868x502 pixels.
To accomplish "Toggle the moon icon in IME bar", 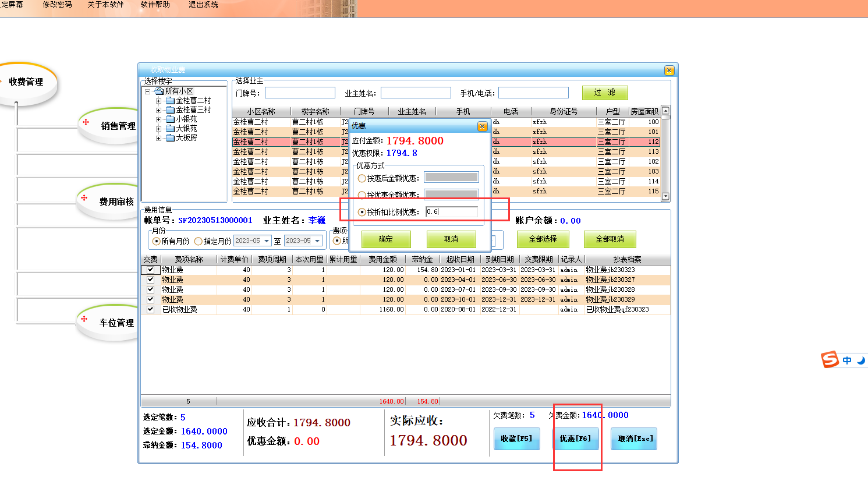I will click(x=860, y=360).
